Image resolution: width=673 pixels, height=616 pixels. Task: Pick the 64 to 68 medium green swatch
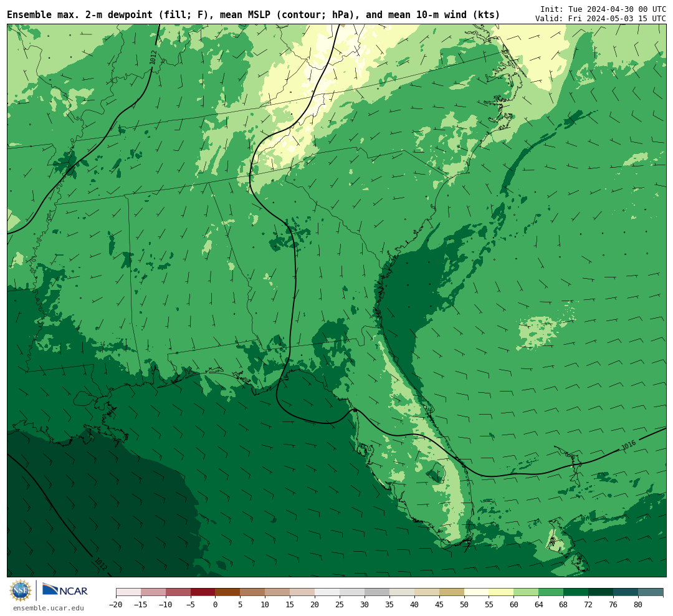[x=551, y=592]
